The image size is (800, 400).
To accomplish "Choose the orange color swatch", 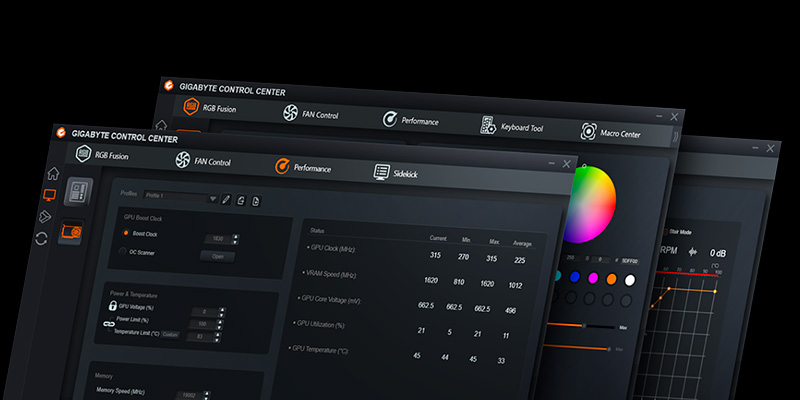I will tap(611, 279).
